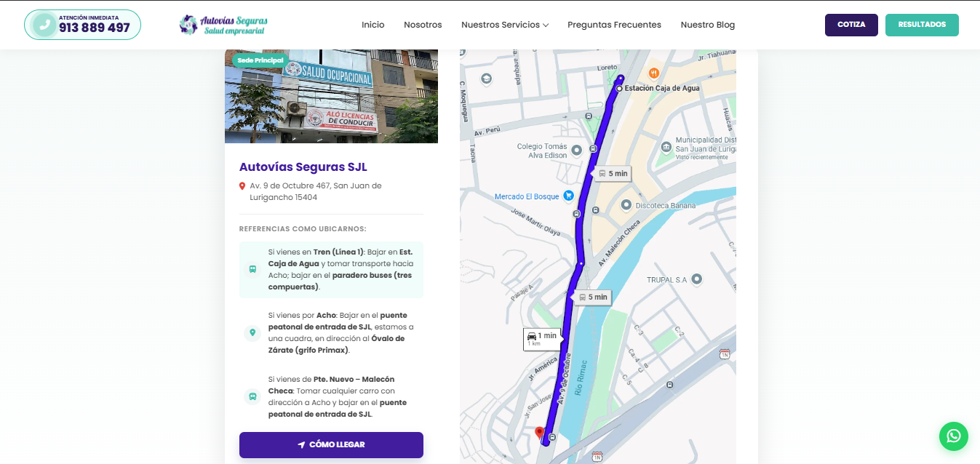Click the Mercado El Bosque shopping marker
Screen dimensions: 980x464
(x=569, y=196)
